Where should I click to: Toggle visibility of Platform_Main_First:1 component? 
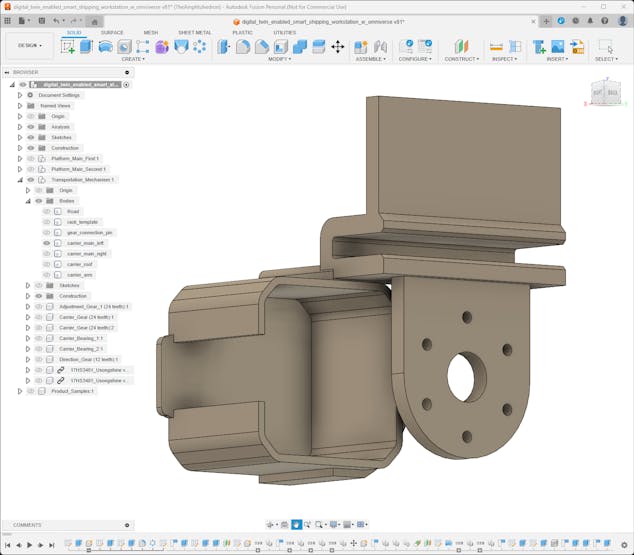[31, 159]
